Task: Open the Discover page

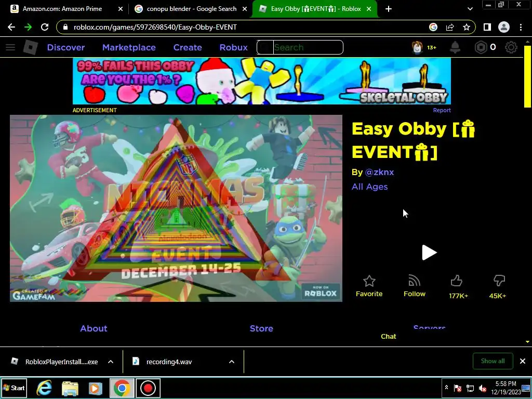Action: [x=66, y=47]
